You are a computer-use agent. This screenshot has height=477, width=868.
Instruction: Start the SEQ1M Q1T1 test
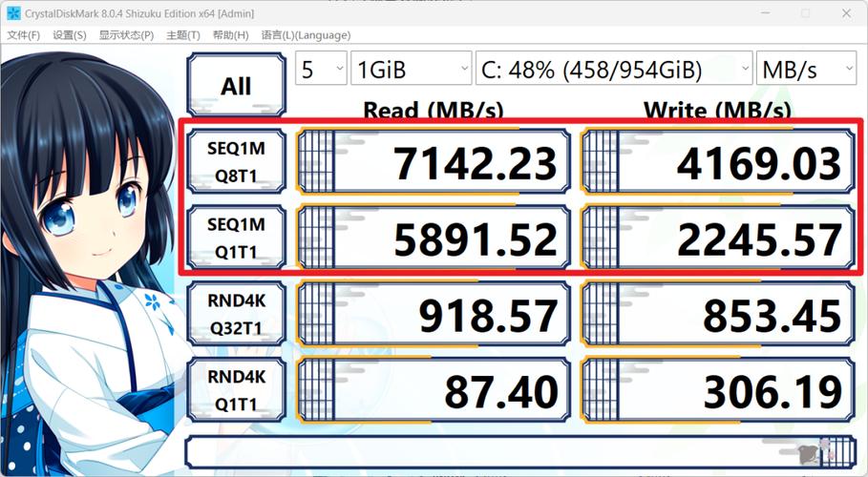click(237, 238)
